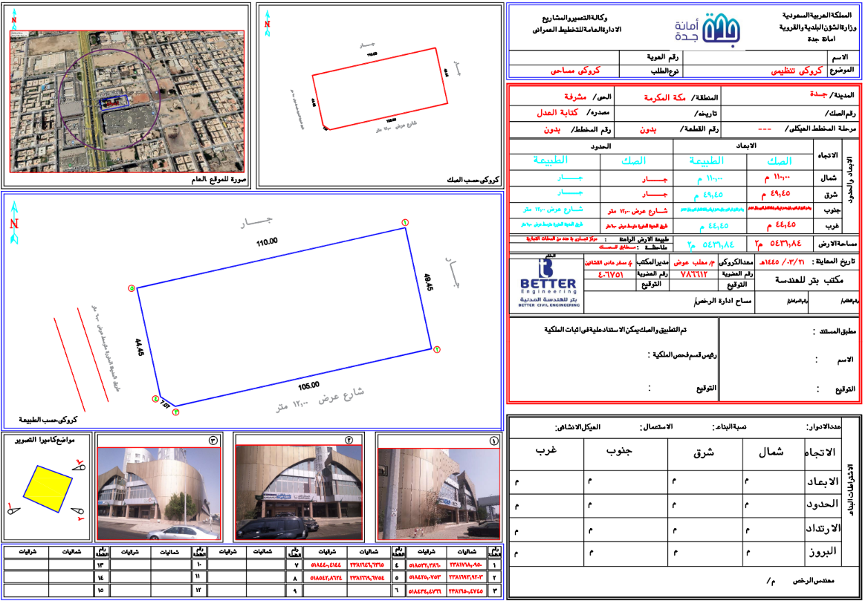
Task: Click the source value 'كتابة العدل'
Action: pyautogui.click(x=557, y=112)
